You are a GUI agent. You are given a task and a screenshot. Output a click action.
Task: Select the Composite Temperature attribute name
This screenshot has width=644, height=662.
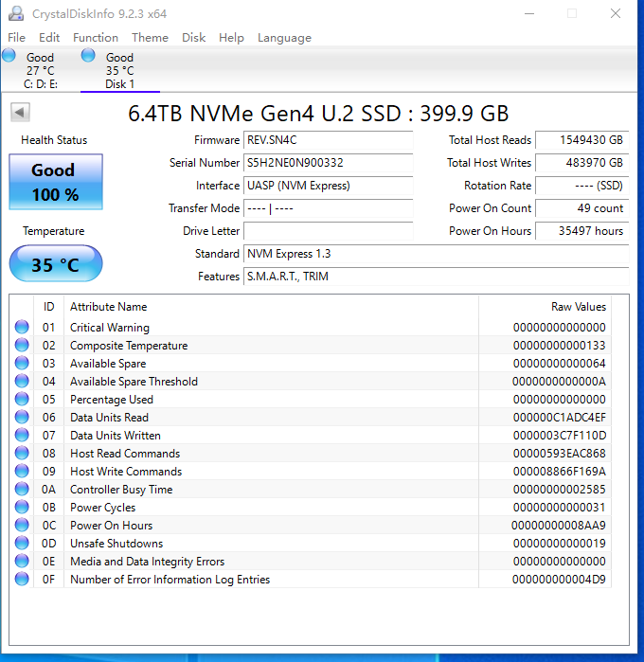click(129, 346)
